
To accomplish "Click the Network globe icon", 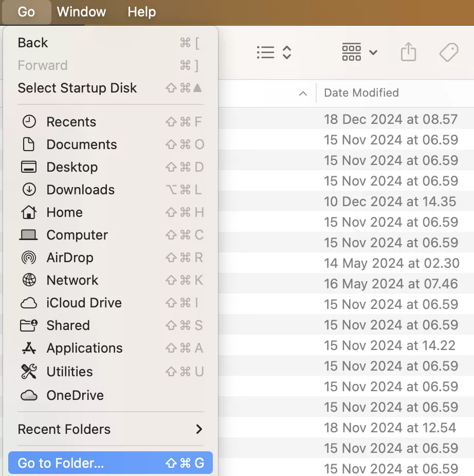I will [x=29, y=280].
